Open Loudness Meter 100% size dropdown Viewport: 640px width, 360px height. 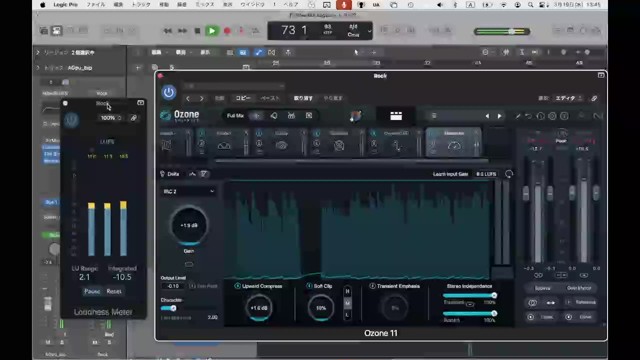click(x=110, y=118)
